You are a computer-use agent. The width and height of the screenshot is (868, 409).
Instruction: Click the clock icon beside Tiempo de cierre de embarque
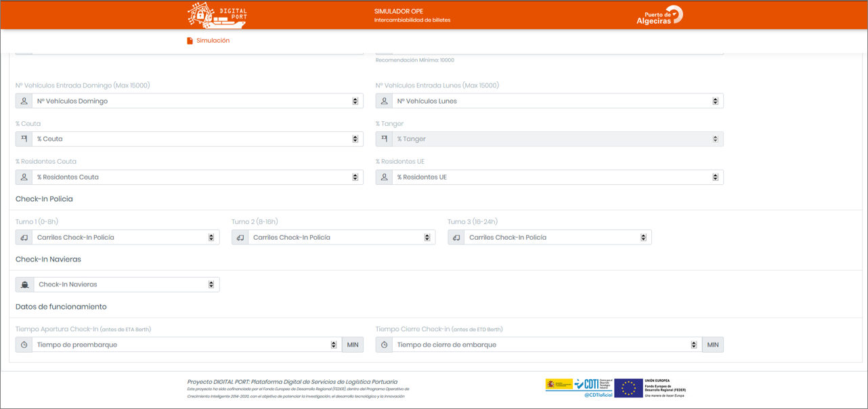(384, 345)
